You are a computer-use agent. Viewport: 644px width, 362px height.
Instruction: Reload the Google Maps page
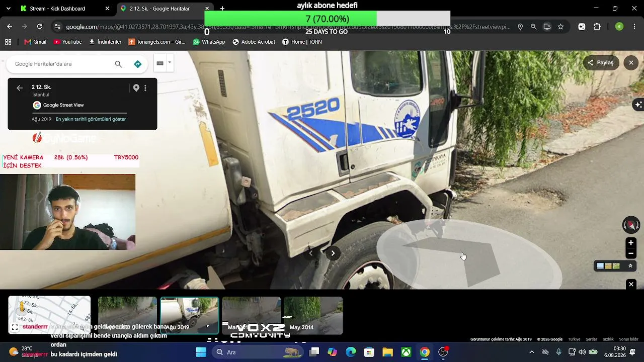point(40,27)
